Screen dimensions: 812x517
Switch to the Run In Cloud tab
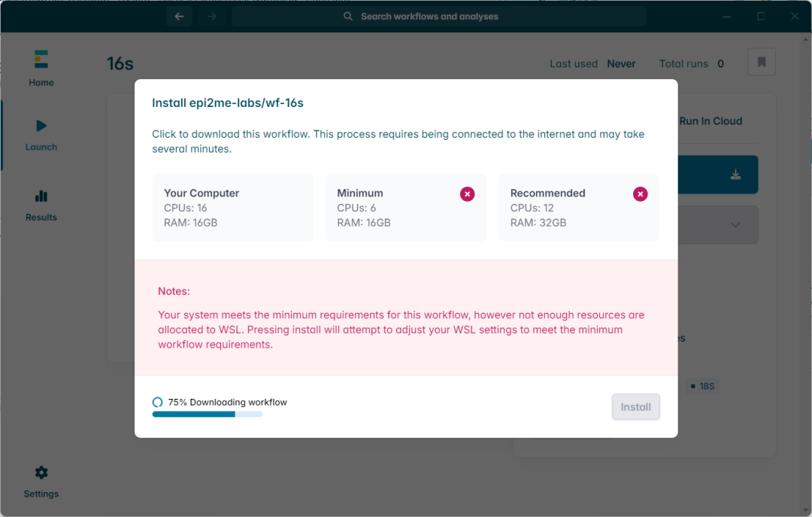point(710,121)
